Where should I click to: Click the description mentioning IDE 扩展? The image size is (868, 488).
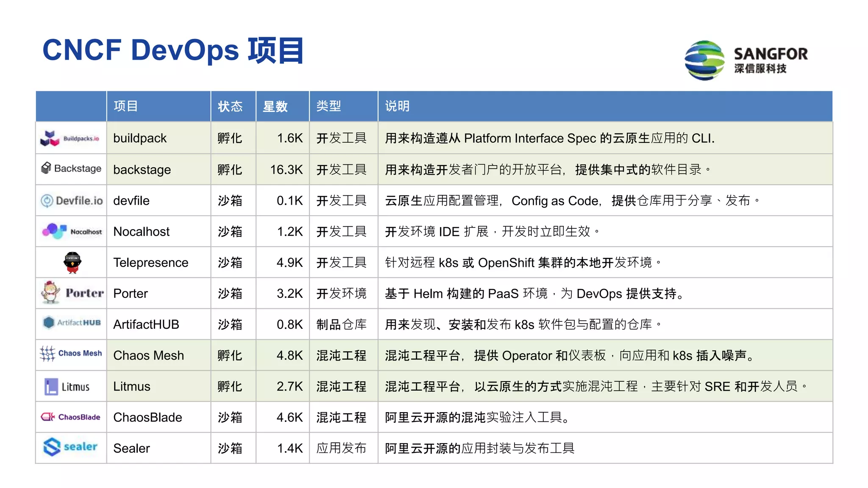(492, 231)
